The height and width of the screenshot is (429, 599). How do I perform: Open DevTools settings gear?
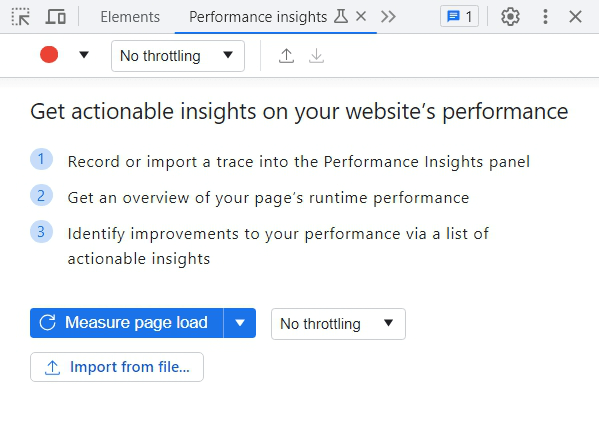(x=510, y=17)
